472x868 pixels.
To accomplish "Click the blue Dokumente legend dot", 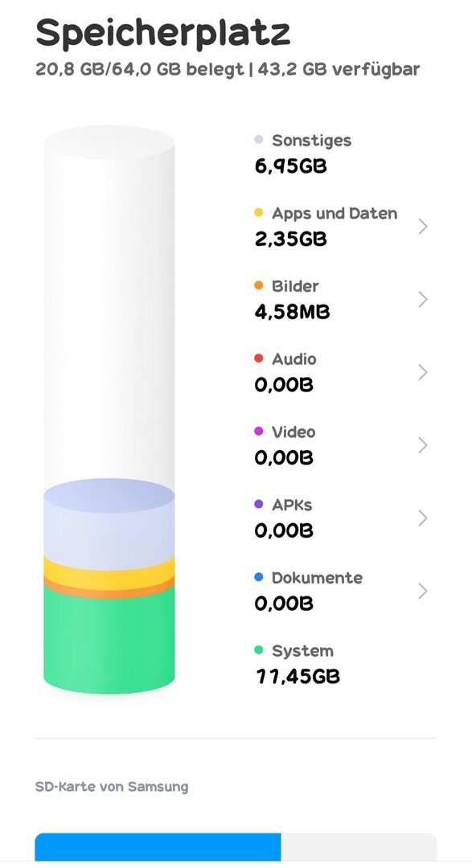I will (x=259, y=577).
